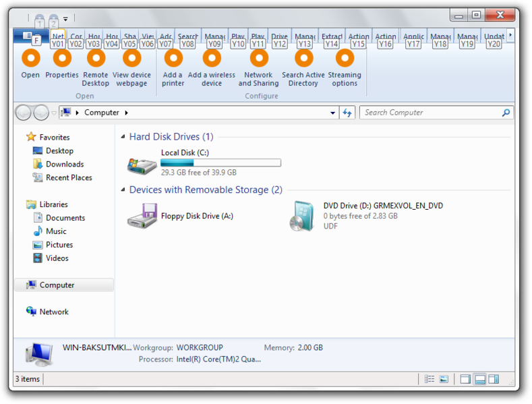
Task: Expand breadcrumb arrow after Computer
Action: tap(127, 113)
